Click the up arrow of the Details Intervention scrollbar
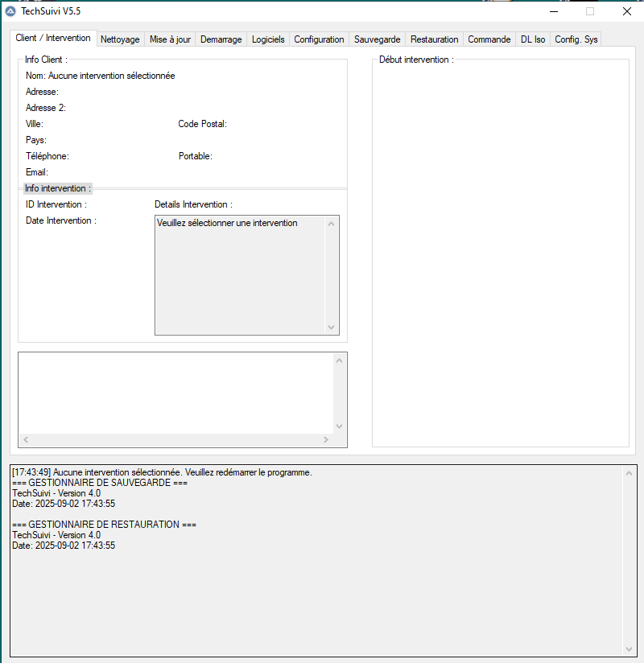 pyautogui.click(x=331, y=224)
